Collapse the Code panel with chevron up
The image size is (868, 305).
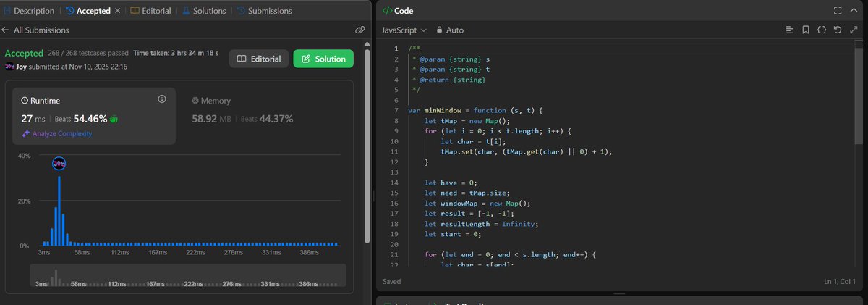[x=854, y=11]
